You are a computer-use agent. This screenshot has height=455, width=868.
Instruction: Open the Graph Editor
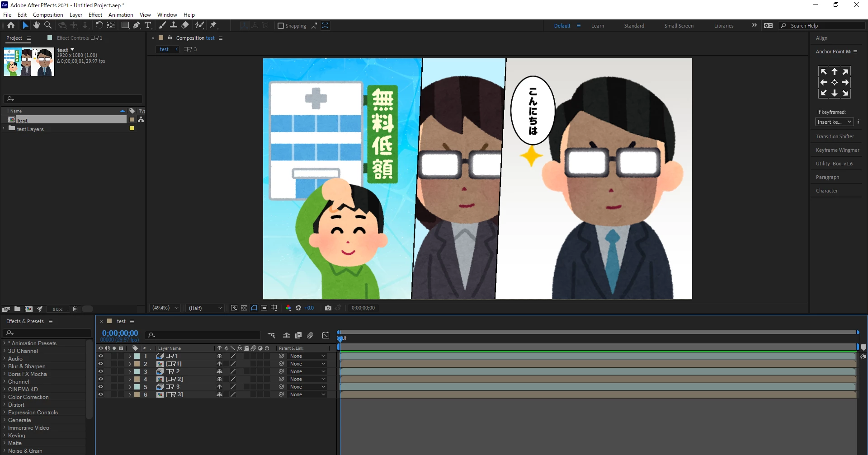tap(325, 335)
